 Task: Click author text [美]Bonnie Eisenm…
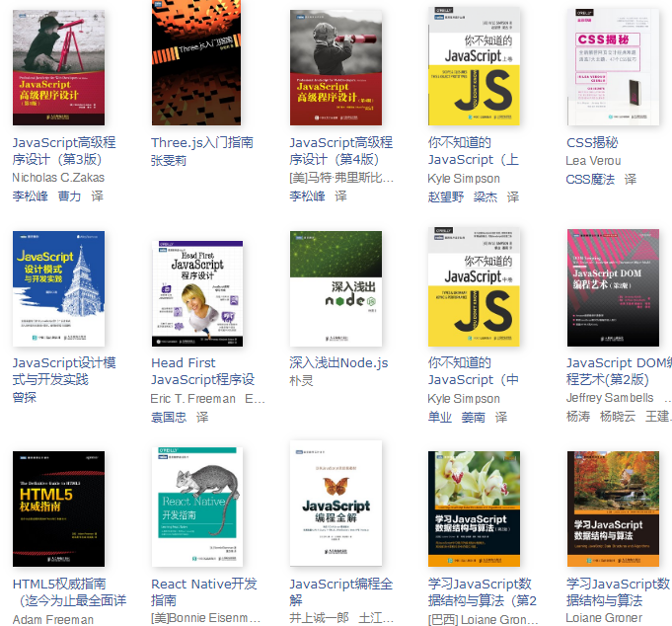205,618
